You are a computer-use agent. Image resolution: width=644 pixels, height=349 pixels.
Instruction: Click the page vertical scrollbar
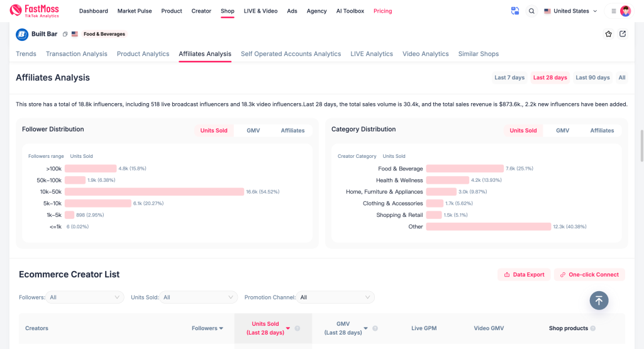[x=642, y=146]
